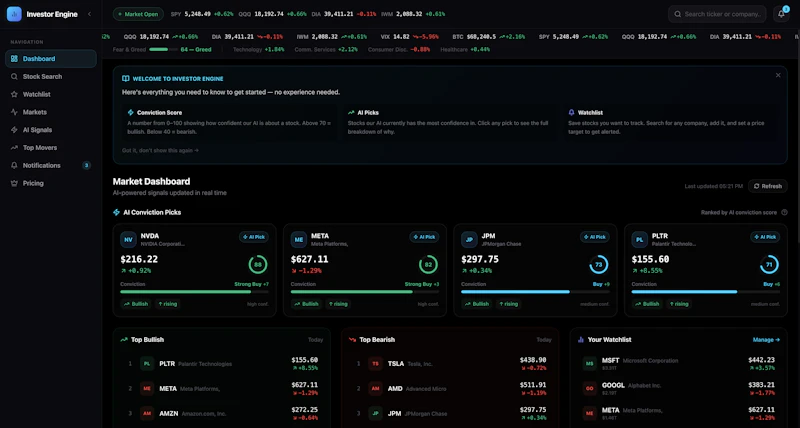Click the Welcome banner book icon
This screenshot has width=800, height=428.
(x=126, y=79)
